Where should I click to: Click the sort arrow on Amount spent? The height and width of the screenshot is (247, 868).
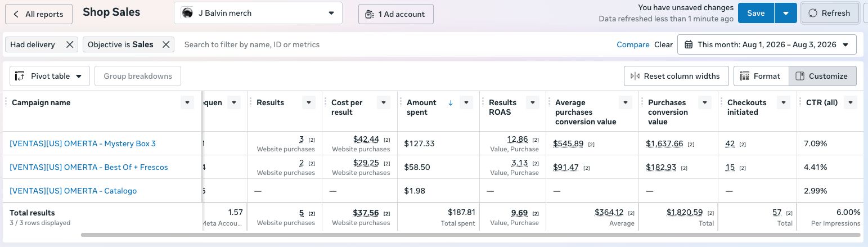[451, 102]
